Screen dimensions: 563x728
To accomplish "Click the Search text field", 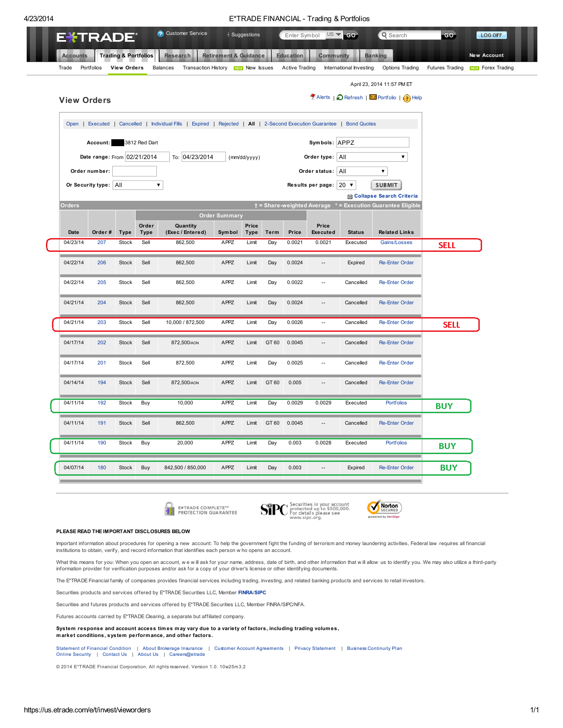I will pyautogui.click(x=414, y=35).
